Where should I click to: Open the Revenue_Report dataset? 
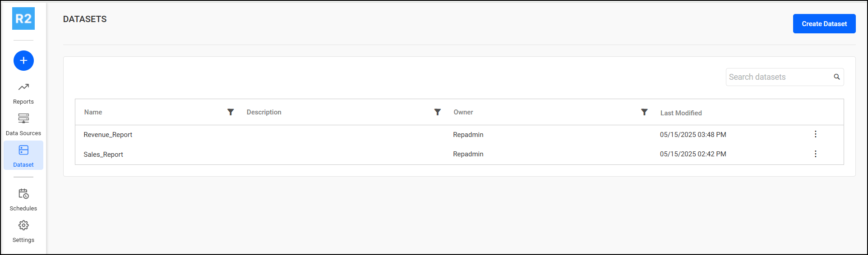(108, 135)
